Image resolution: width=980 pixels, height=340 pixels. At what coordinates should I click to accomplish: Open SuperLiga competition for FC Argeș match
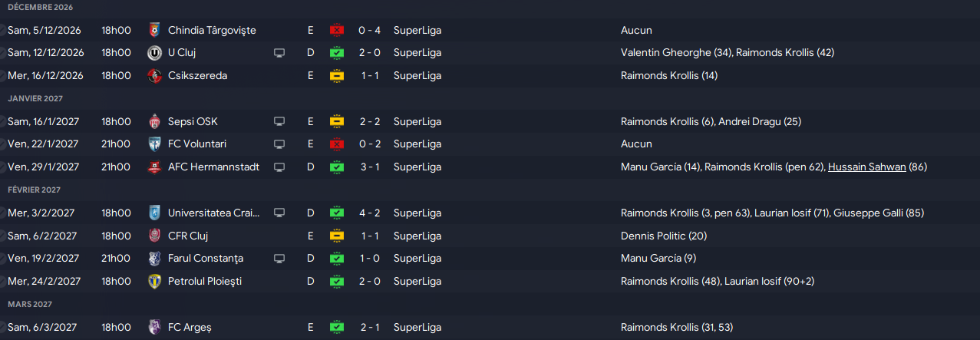(x=417, y=327)
